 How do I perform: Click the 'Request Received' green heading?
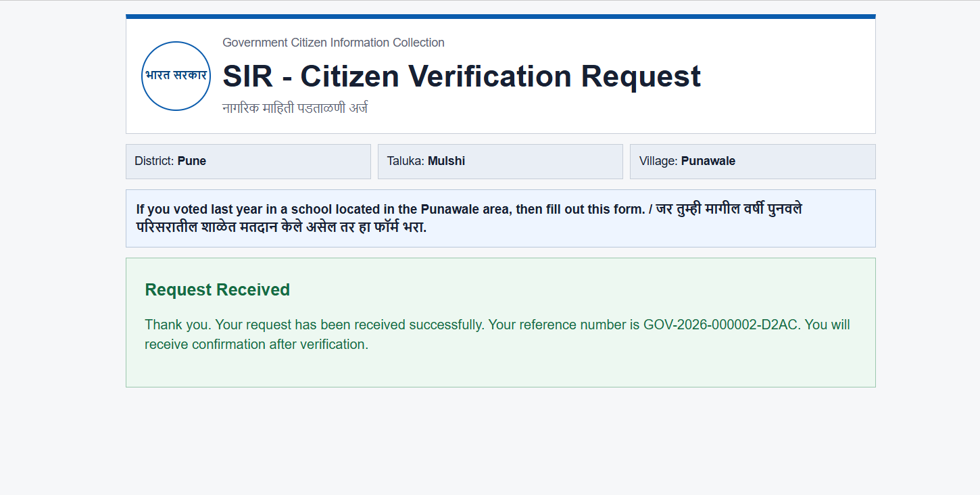217,290
